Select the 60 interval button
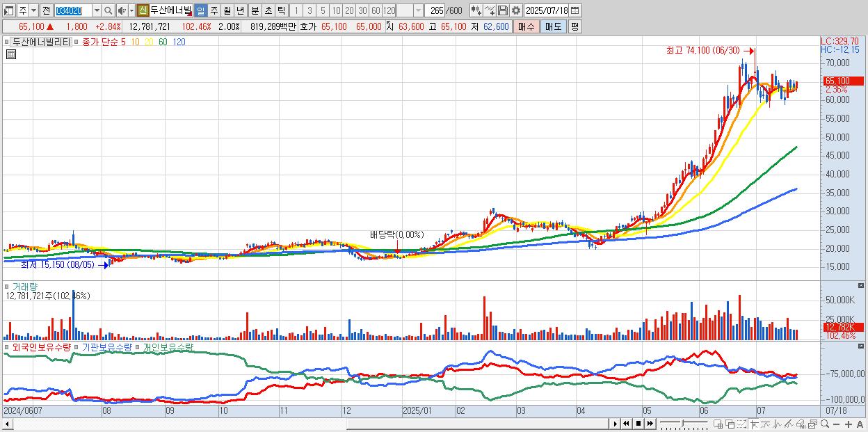868x432 pixels. coord(376,10)
